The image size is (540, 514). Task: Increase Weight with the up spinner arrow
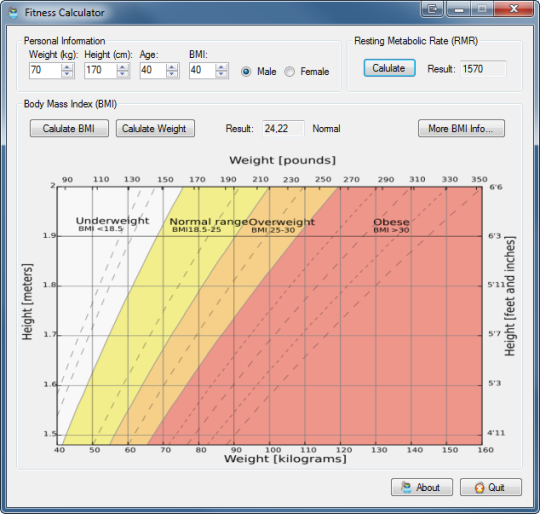click(68, 67)
